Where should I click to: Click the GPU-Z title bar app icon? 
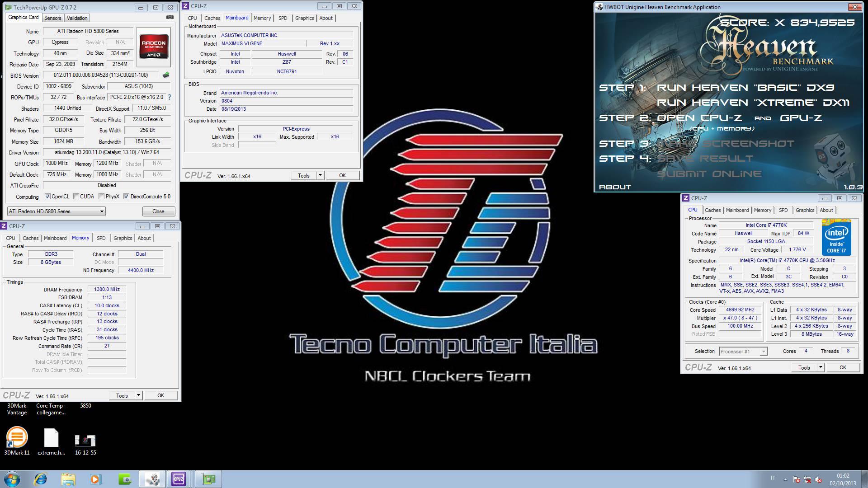point(9,7)
